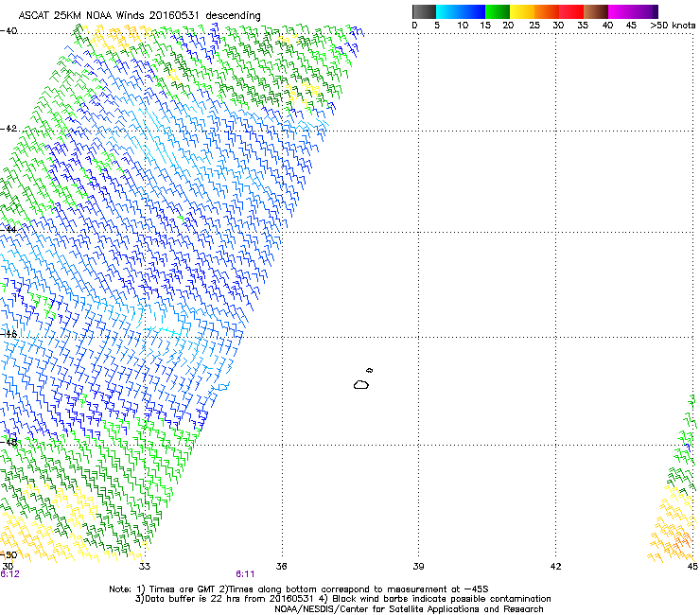
Task: Click the -48 latitude label
Action: [9, 442]
